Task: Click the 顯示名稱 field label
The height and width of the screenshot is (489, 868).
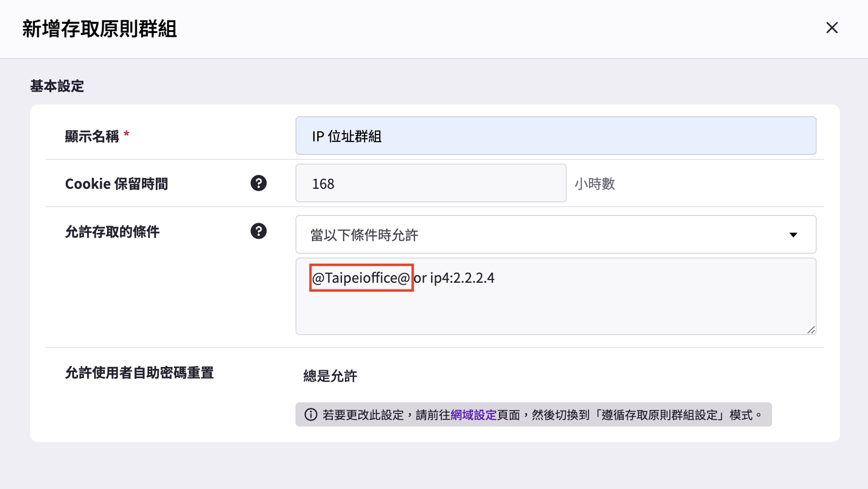Action: [92, 136]
